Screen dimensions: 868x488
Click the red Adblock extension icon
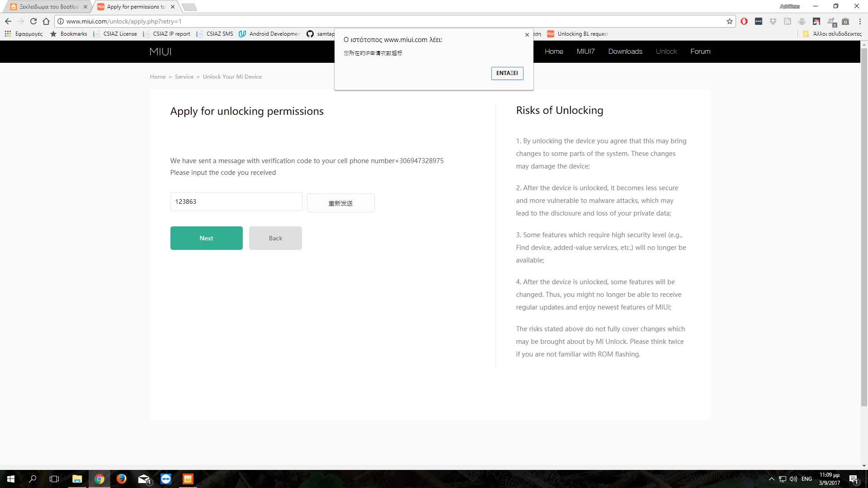(x=744, y=21)
